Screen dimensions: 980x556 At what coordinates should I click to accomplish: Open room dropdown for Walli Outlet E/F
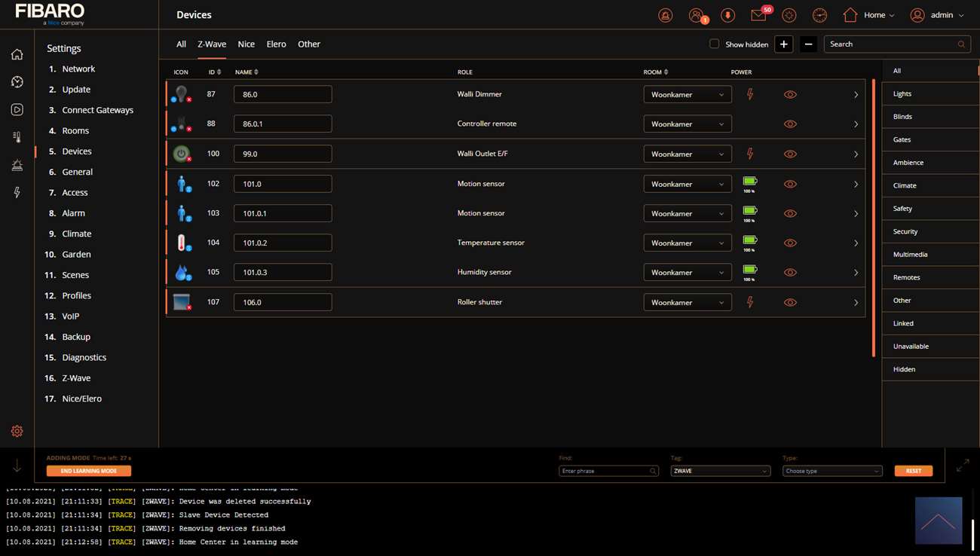(x=687, y=154)
